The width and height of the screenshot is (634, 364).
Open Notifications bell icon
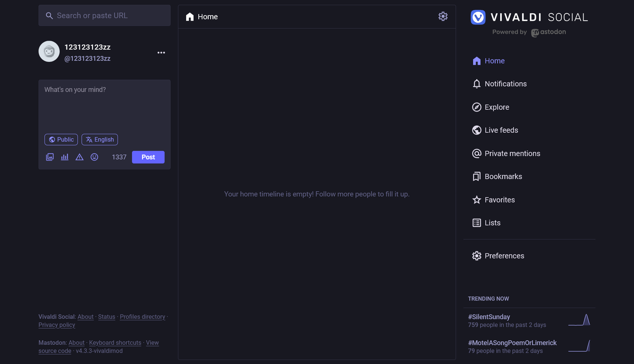pyautogui.click(x=476, y=84)
